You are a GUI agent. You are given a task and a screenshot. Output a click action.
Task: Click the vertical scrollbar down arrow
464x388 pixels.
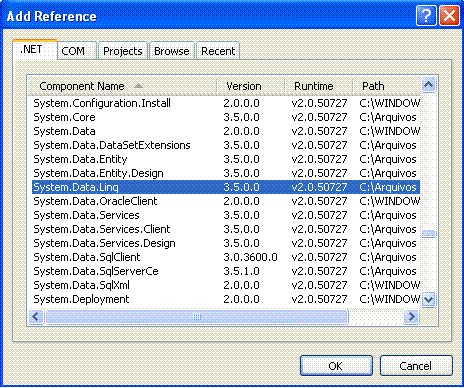(428, 299)
